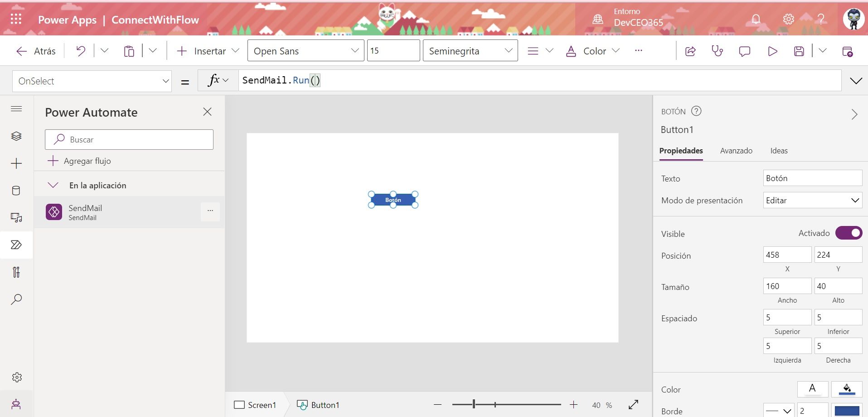This screenshot has height=417, width=868.
Task: Open Advanced tools icon in sidebar
Action: click(16, 272)
